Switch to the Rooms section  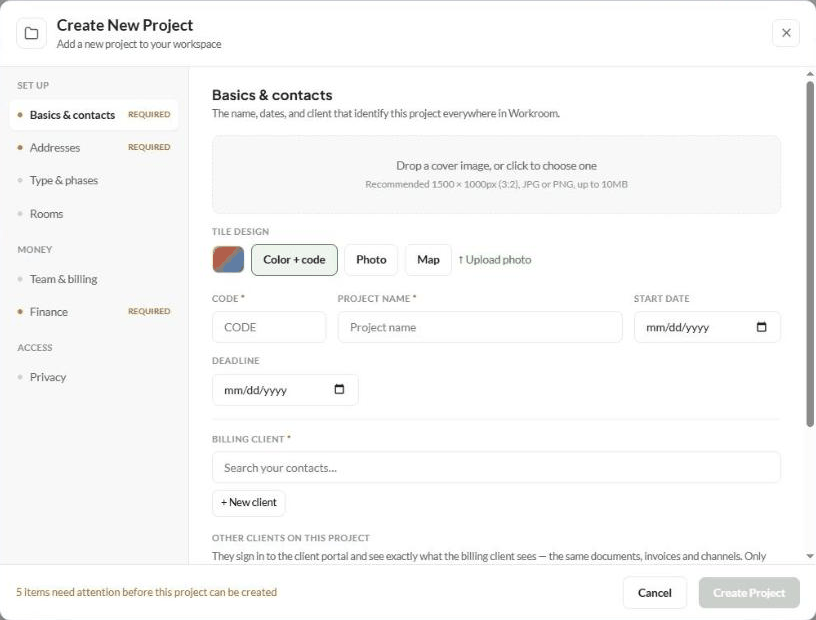(94, 213)
